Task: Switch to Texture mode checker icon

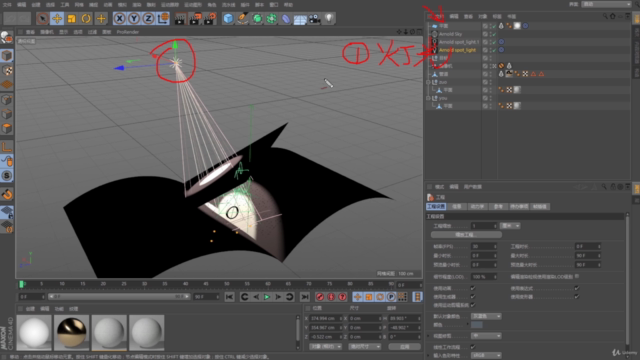Action: click(7, 70)
